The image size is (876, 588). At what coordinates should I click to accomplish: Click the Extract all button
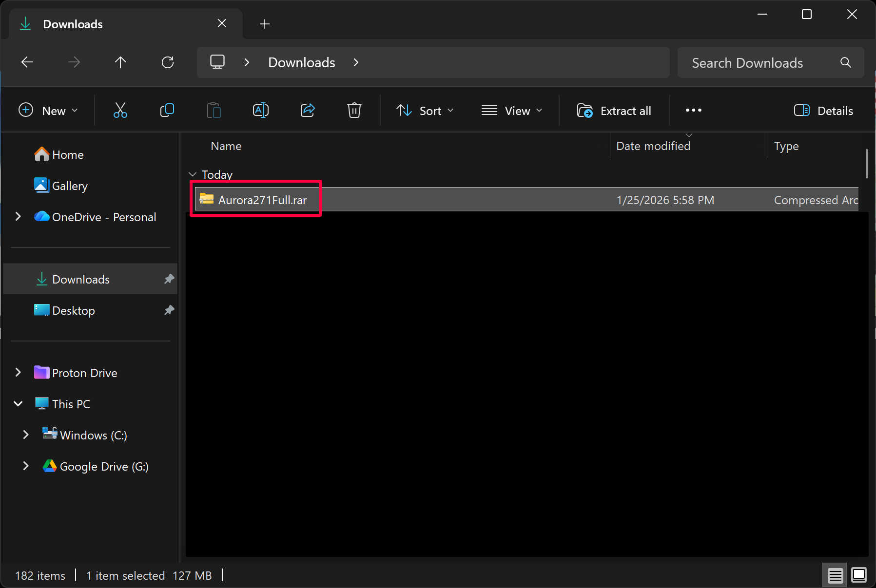click(614, 111)
